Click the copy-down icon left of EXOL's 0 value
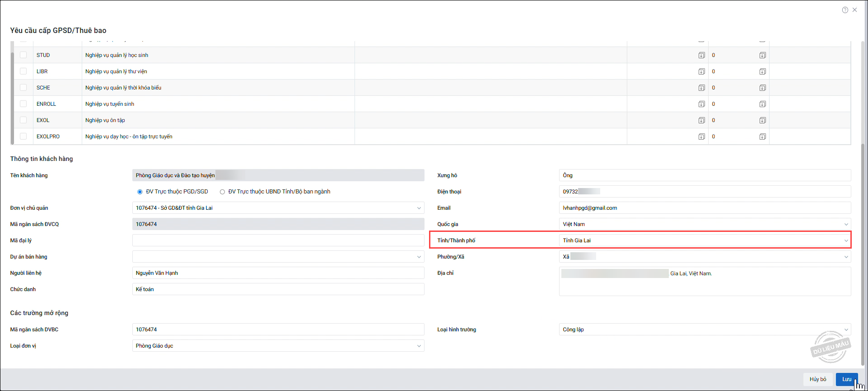Viewport: 868px width, 391px height. pos(701,120)
